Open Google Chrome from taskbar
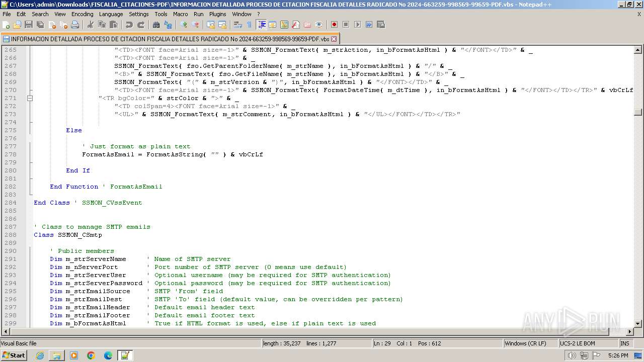 91,355
